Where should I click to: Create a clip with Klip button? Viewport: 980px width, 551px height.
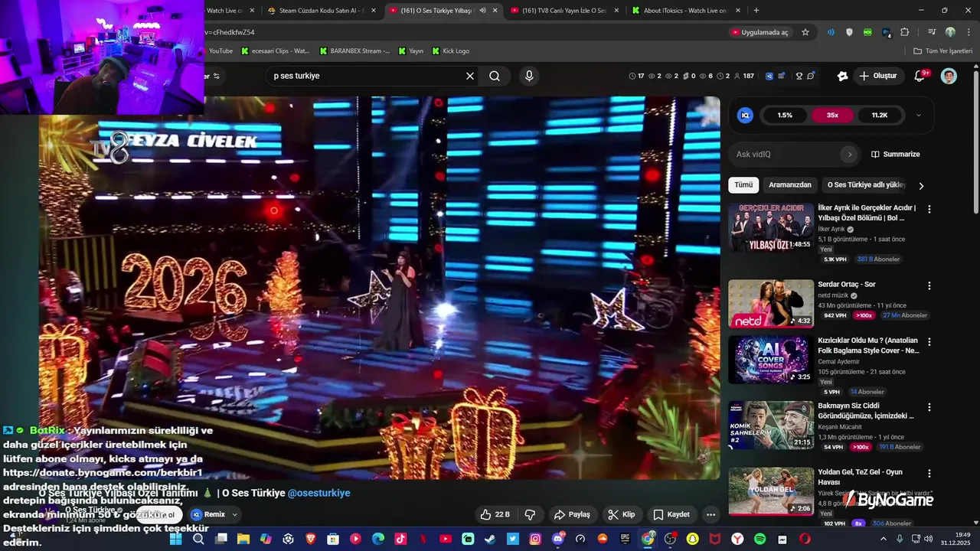click(622, 514)
